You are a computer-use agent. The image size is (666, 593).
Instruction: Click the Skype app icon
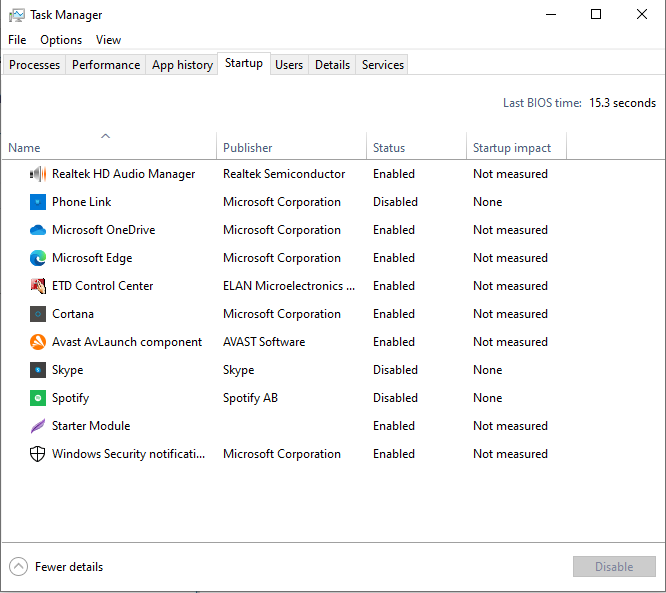click(38, 370)
